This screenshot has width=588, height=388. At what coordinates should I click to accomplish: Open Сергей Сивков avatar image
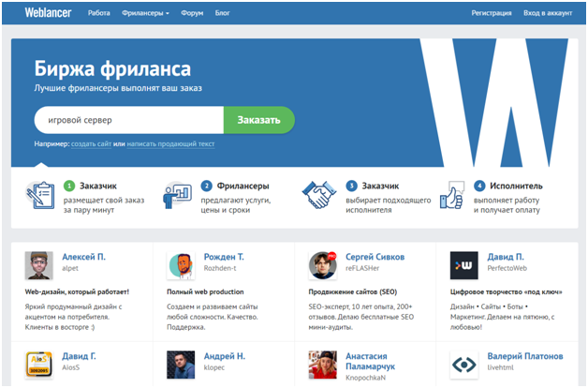pyautogui.click(x=322, y=265)
